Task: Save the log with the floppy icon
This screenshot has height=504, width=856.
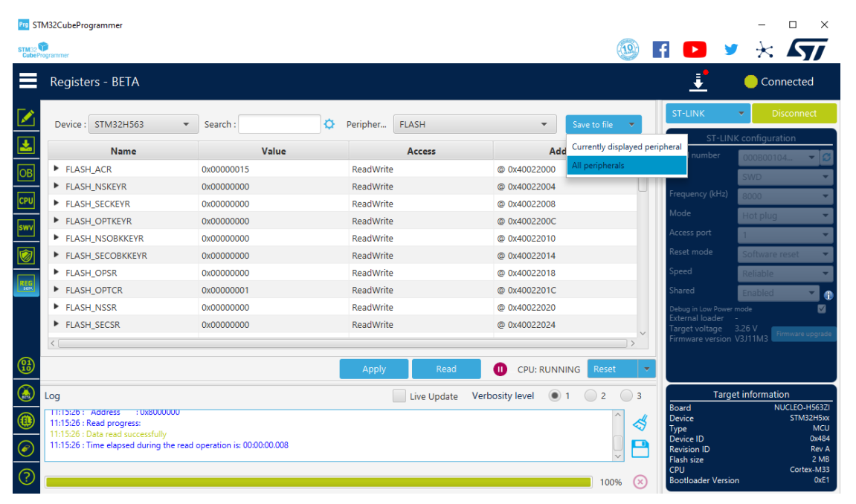Action: [x=640, y=448]
